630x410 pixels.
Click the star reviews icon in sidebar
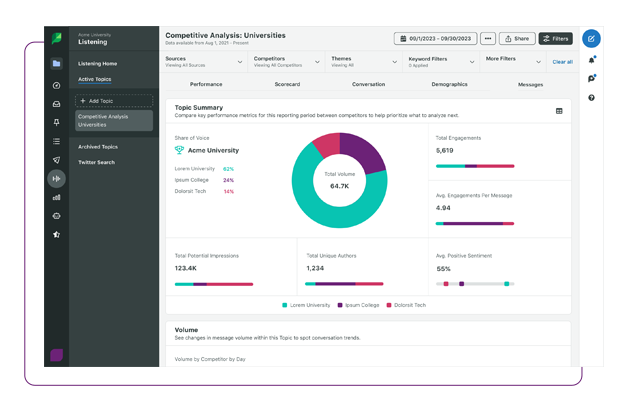click(57, 234)
